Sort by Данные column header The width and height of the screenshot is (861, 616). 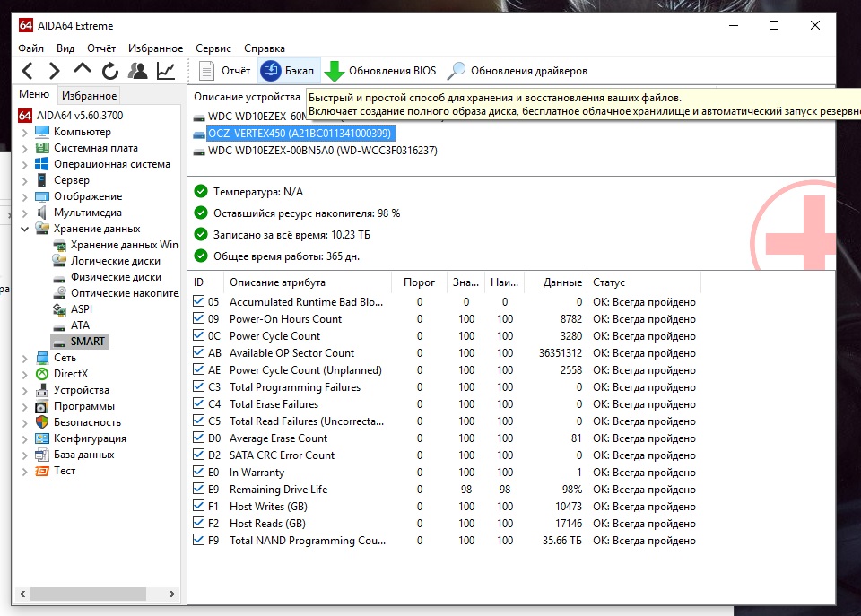tap(556, 282)
